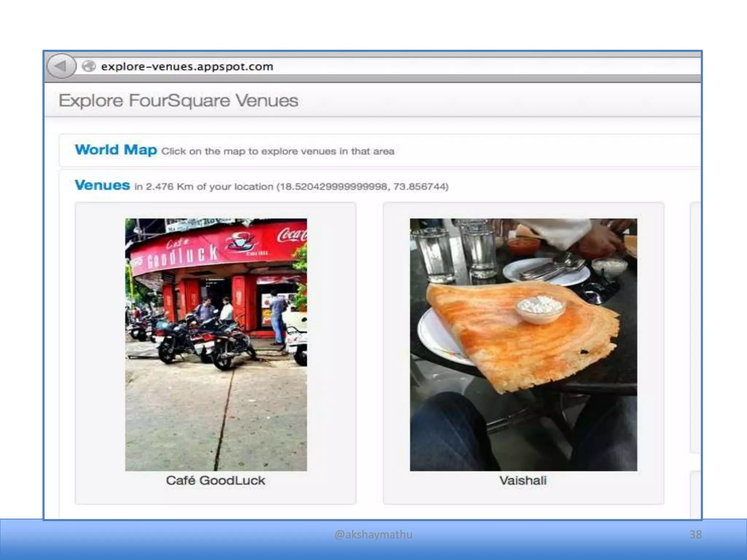The width and height of the screenshot is (747, 560).
Task: Open the Café GoodLuck storefront photo
Action: click(216, 344)
